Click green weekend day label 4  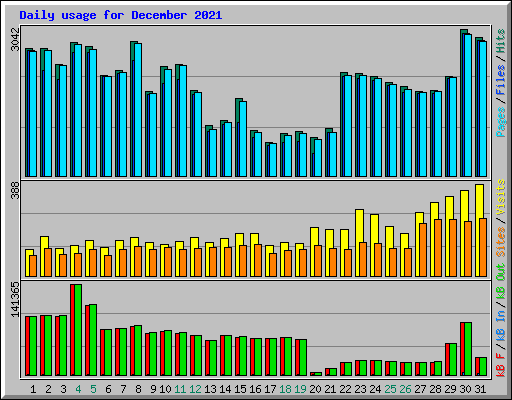click(x=78, y=389)
